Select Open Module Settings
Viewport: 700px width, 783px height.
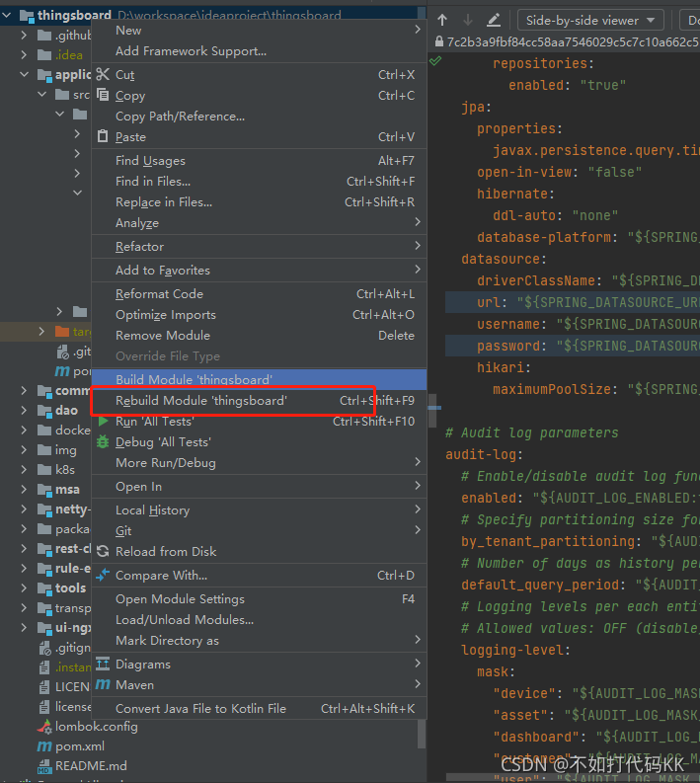[x=259, y=598]
